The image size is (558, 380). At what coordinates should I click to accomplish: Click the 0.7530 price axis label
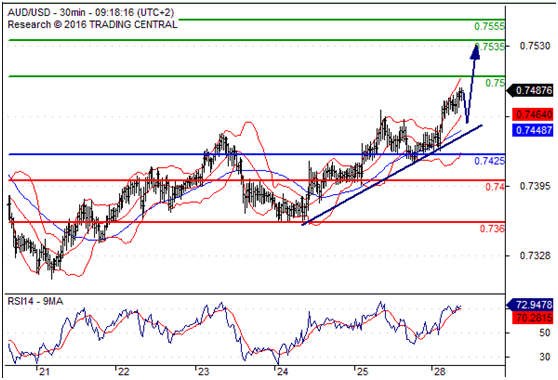point(535,46)
